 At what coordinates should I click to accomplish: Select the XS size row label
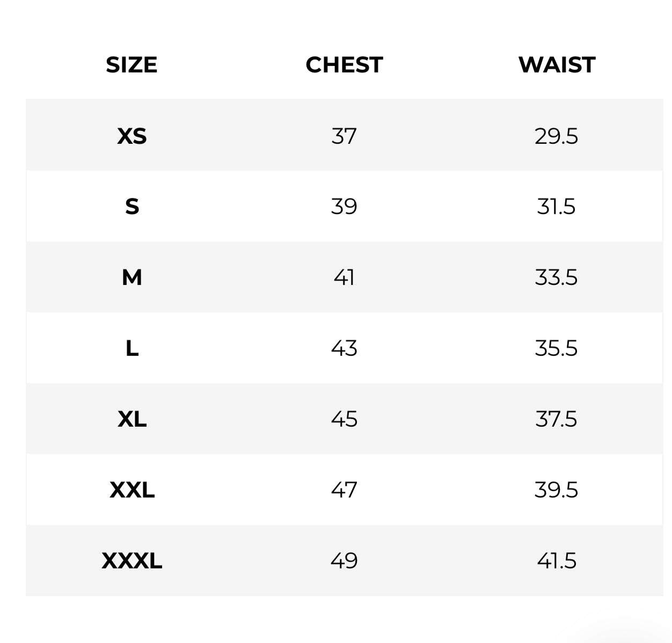pyautogui.click(x=132, y=136)
